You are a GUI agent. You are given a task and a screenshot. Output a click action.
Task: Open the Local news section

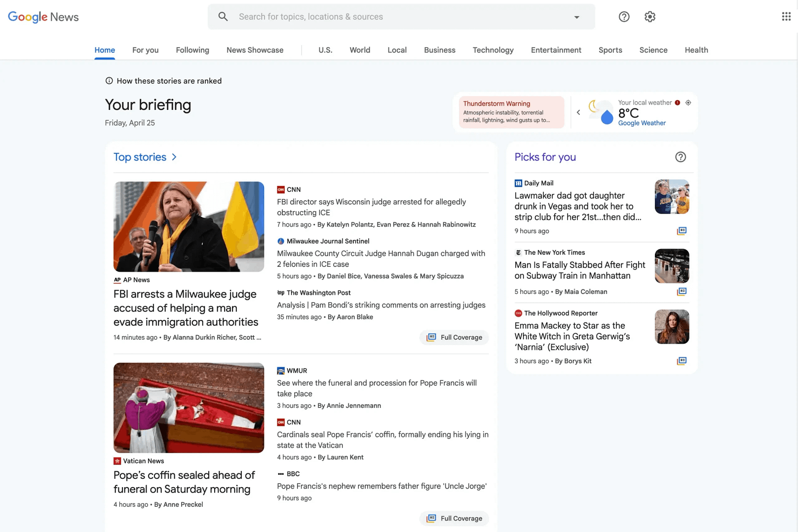pyautogui.click(x=397, y=50)
